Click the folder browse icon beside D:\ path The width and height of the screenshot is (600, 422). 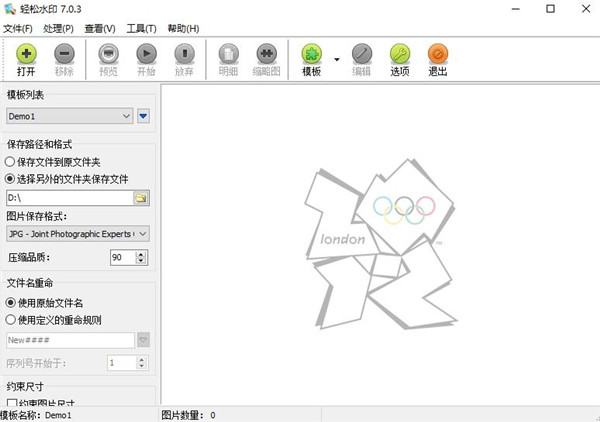tap(141, 198)
